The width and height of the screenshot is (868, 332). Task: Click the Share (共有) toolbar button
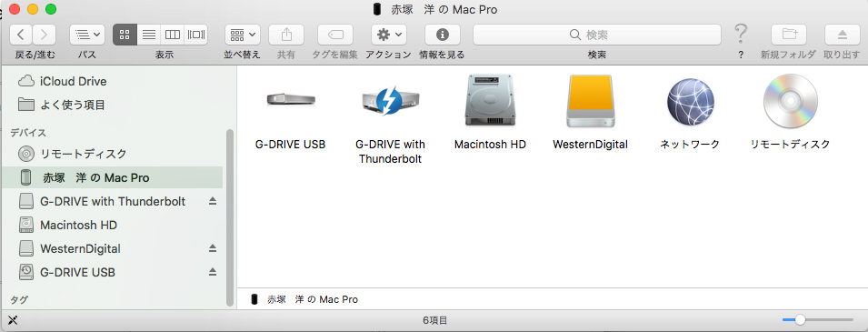[x=286, y=35]
